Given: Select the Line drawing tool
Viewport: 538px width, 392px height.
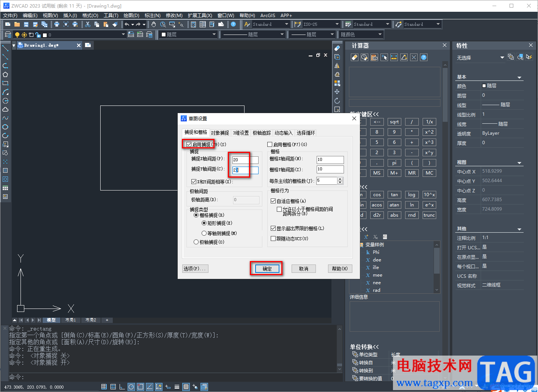Looking at the screenshot, I should tap(5, 48).
